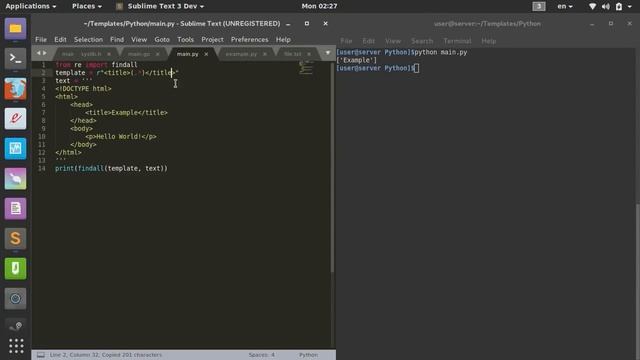The height and width of the screenshot is (360, 640).
Task: Switch to the example.py tab
Action: 241,54
